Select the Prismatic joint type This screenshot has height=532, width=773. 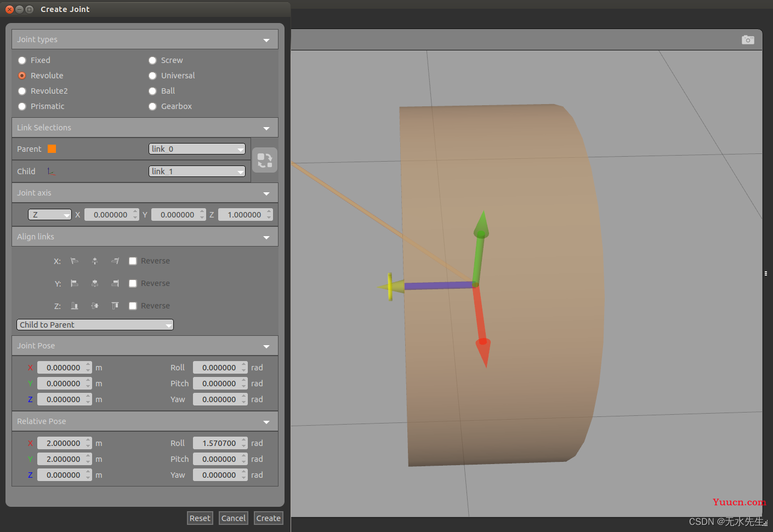22,106
